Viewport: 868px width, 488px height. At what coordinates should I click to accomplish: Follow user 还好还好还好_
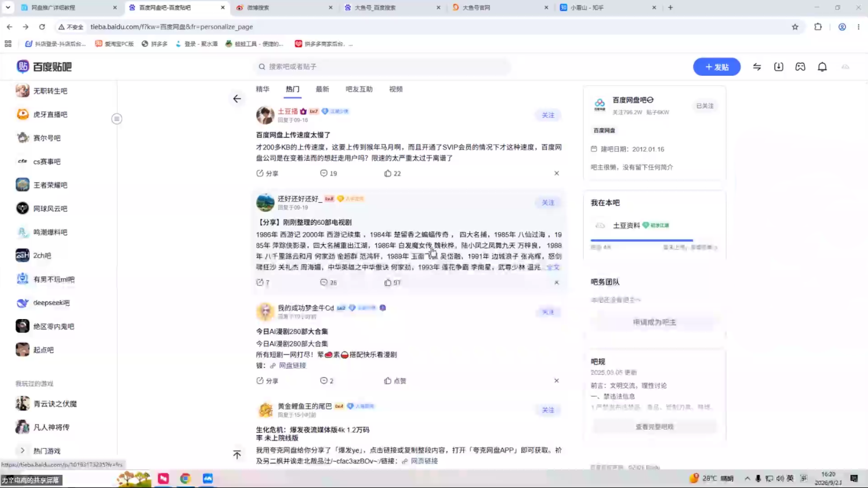point(548,203)
